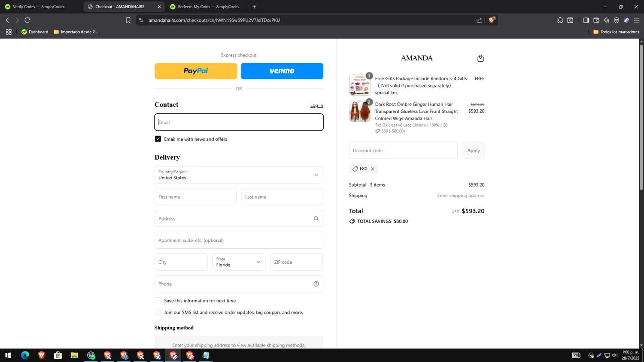The height and width of the screenshot is (362, 644).
Task: Open volume control in system tray
Action: (615, 355)
